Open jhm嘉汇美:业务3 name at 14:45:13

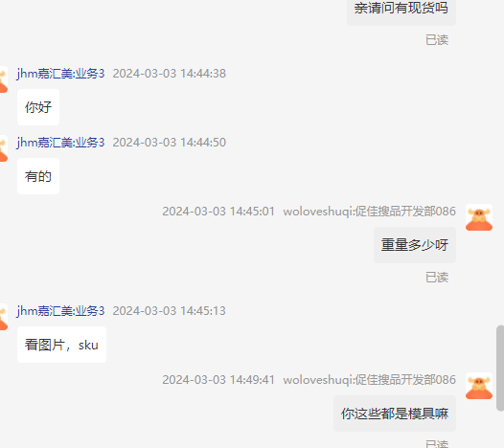60,311
